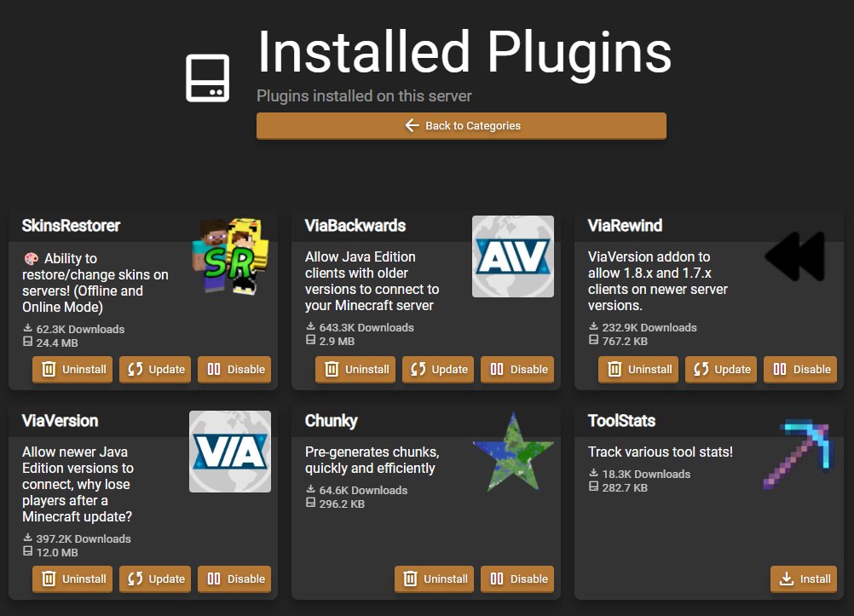Click the pause icon on Chunky Disable button

(x=499, y=579)
